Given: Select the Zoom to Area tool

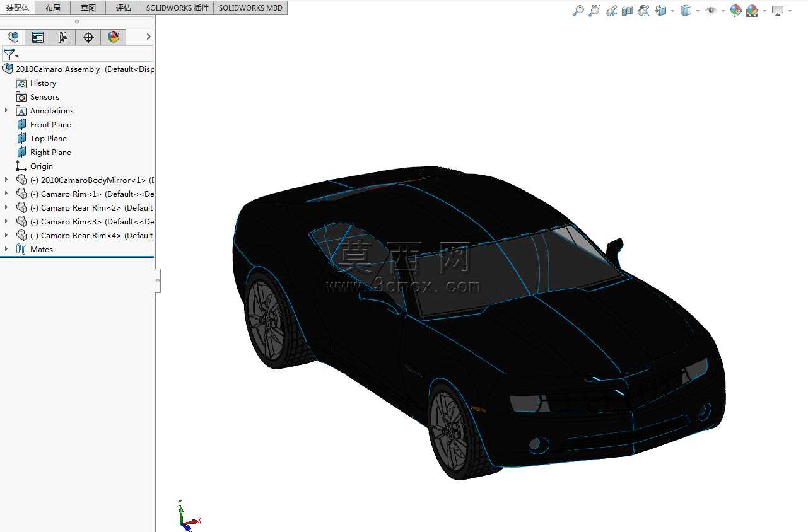Looking at the screenshot, I should tap(594, 11).
